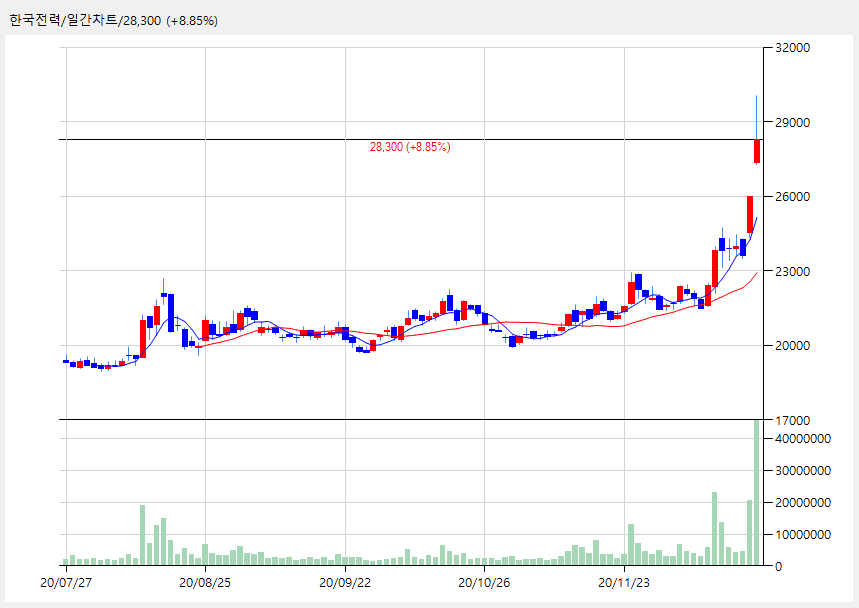Screen dimensions: 859x608
Task: Click the 20/09/22 date label
Action: coord(345,582)
